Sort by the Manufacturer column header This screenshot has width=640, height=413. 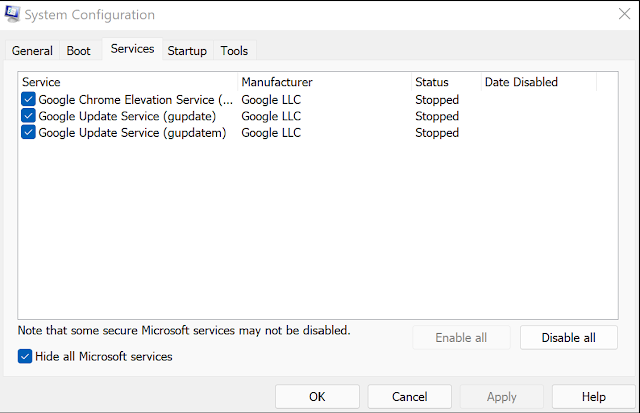click(324, 82)
